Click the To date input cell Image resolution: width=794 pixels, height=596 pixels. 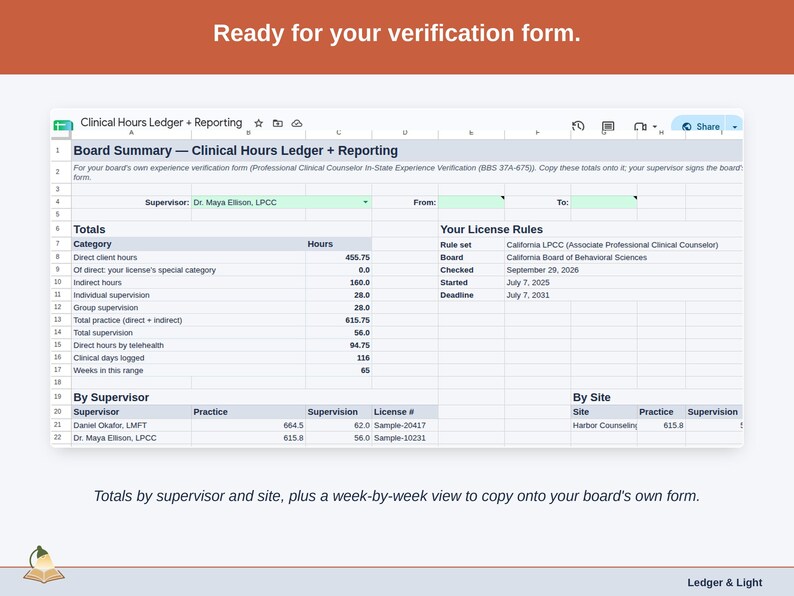click(604, 202)
